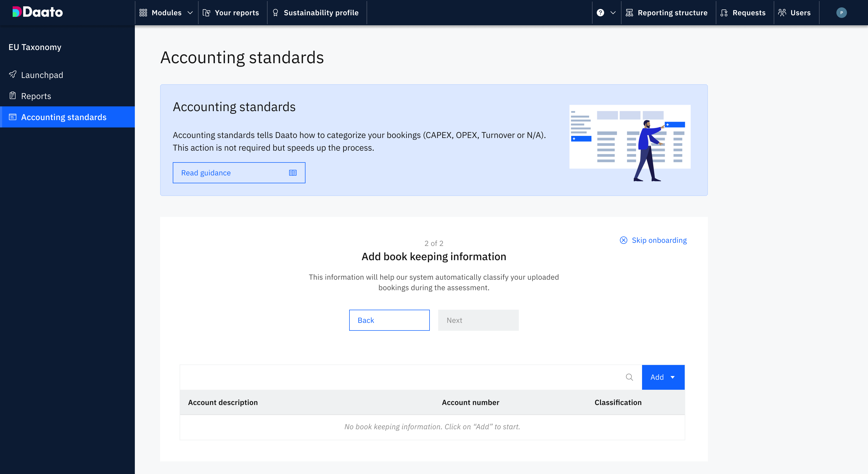
Task: Click the book keeping search field
Action: point(401,377)
